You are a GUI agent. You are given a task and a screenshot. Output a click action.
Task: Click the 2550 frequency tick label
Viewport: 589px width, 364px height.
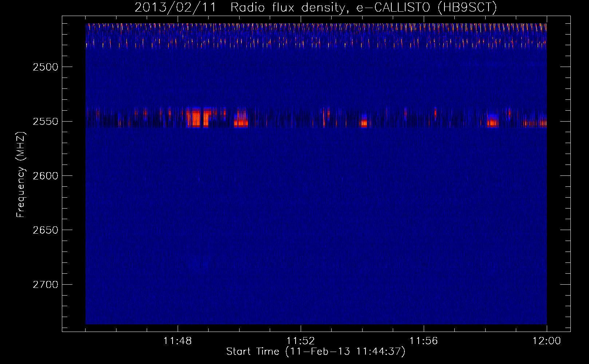pyautogui.click(x=46, y=121)
